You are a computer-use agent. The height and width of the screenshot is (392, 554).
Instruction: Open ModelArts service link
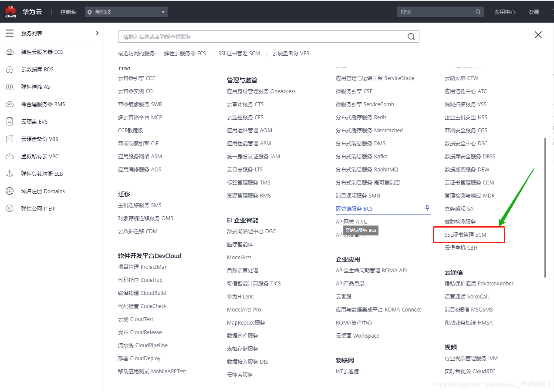pyautogui.click(x=239, y=258)
